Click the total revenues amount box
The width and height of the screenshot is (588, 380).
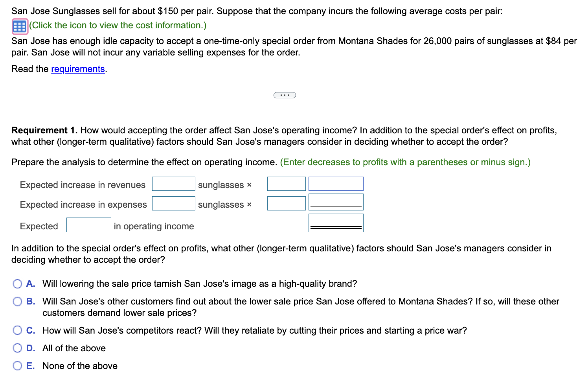click(336, 184)
